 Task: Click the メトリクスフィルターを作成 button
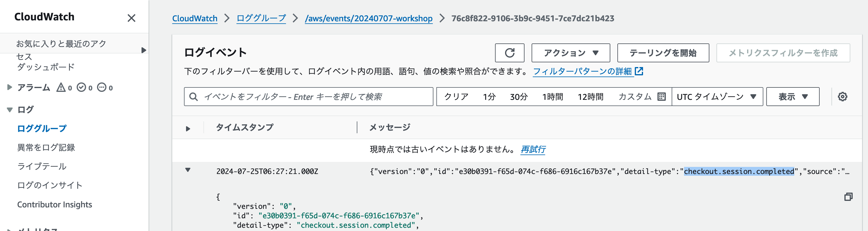pos(783,53)
